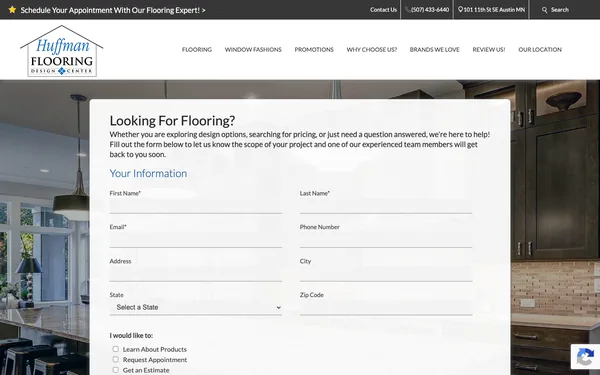
Task: Open the Brands We Love menu
Action: click(x=434, y=49)
